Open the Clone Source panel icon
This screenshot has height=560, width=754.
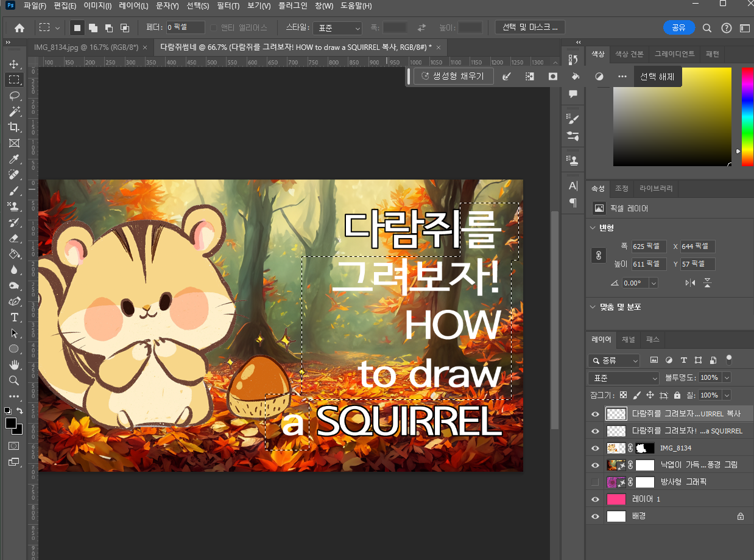[x=573, y=161]
